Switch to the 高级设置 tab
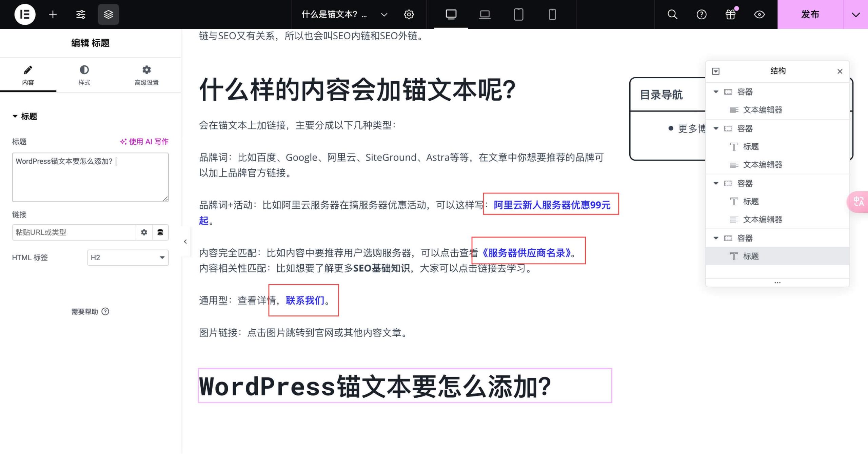This screenshot has height=454, width=868. pos(146,75)
